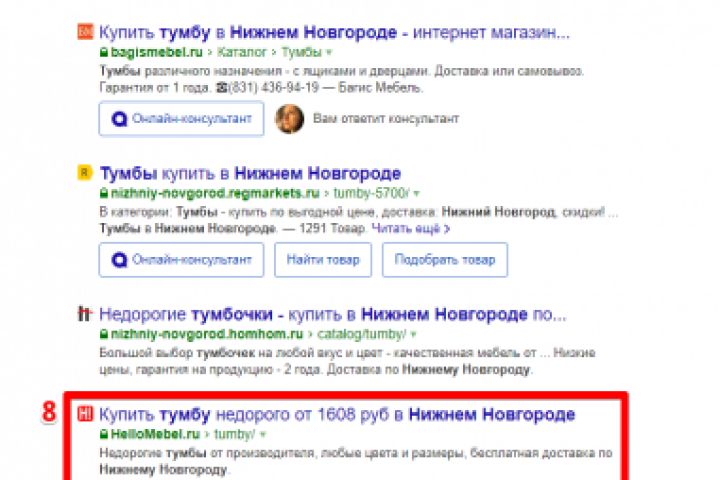
Task: Click the lock icon beside nizhniy-novgorod.homhom.ru
Action: pos(104,334)
